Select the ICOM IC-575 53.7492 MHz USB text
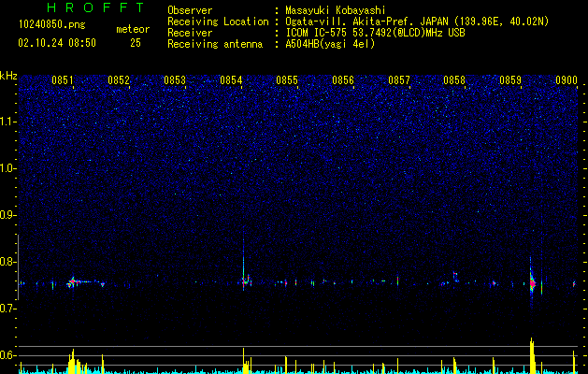Image resolution: width=588 pixels, height=374 pixels. tap(375, 33)
